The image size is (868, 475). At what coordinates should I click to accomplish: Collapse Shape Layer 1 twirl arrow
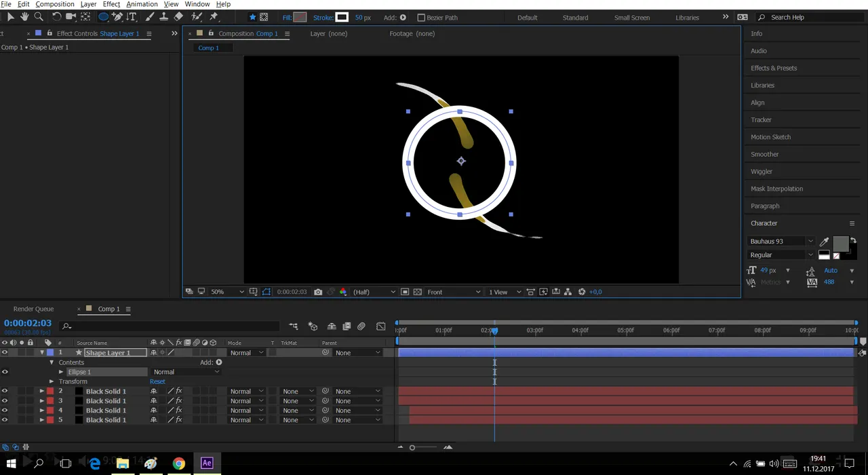[x=42, y=353]
